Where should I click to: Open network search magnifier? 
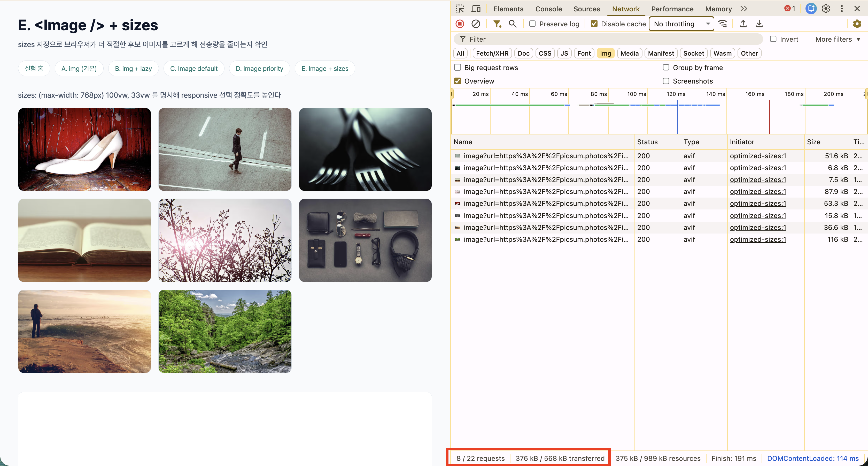512,24
